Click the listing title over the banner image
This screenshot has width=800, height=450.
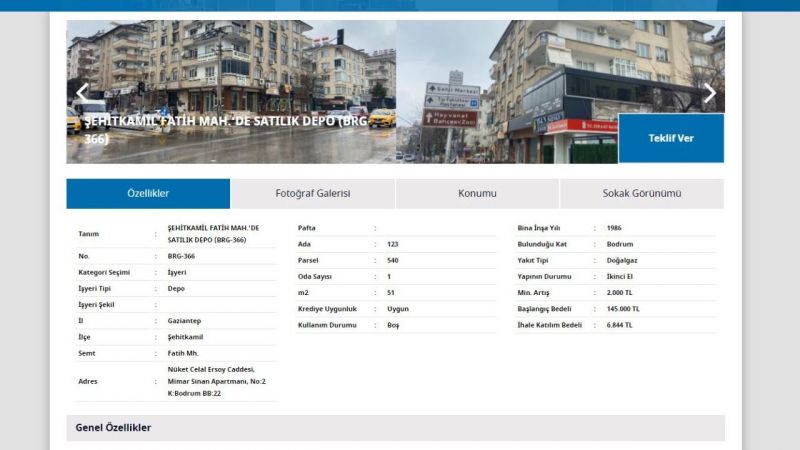point(225,130)
